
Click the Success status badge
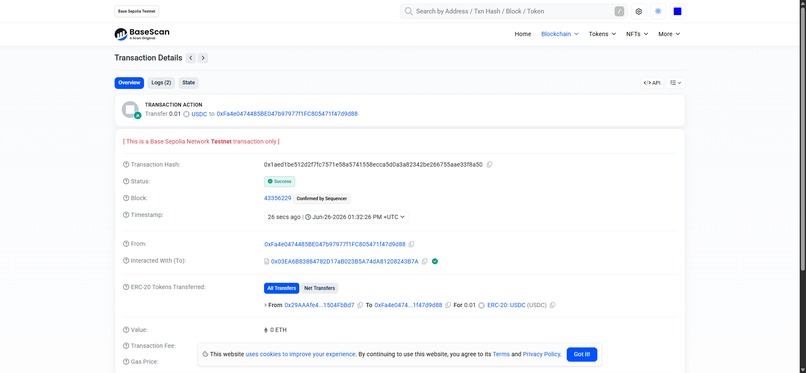pos(280,181)
